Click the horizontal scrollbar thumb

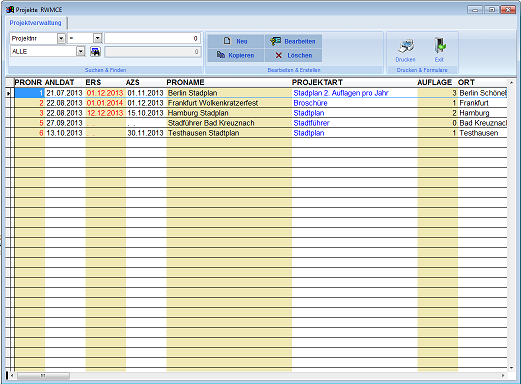43,376
